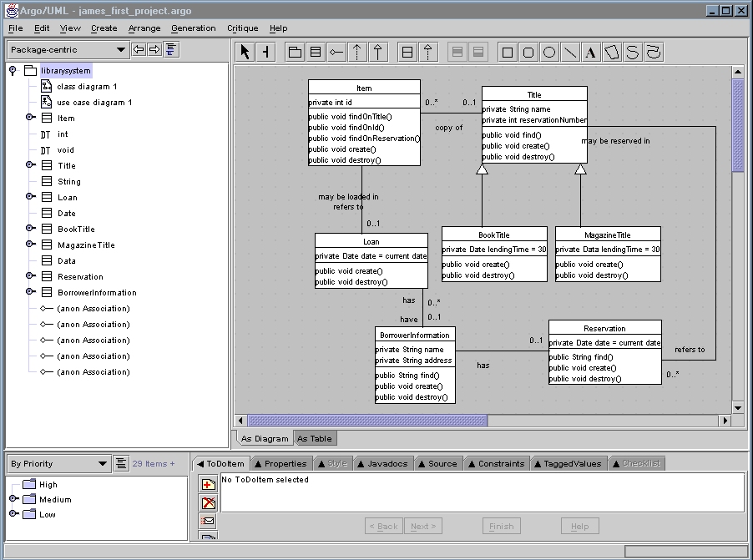
Task: Choose the straight line drawing tool
Action: pos(570,52)
